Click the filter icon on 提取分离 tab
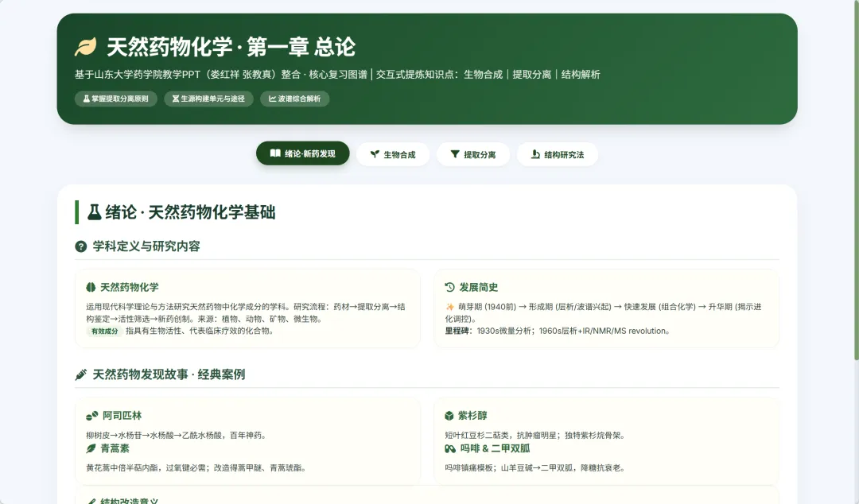 [455, 154]
